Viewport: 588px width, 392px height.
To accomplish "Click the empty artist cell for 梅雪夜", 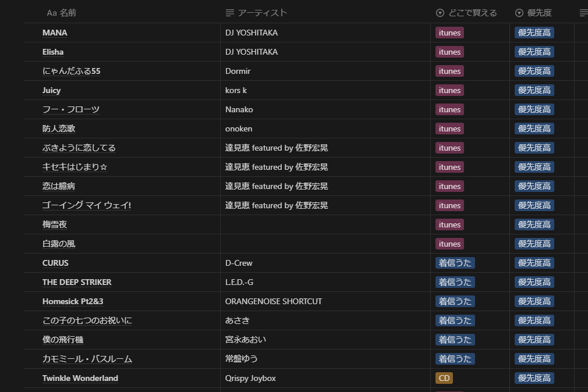I will [325, 224].
